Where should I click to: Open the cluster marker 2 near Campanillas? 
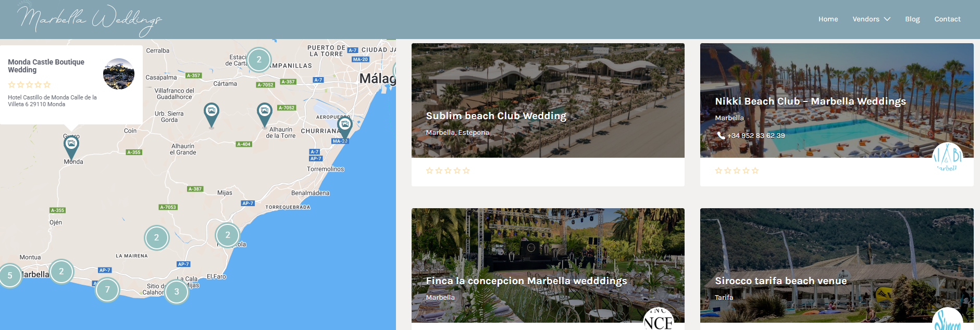(259, 59)
